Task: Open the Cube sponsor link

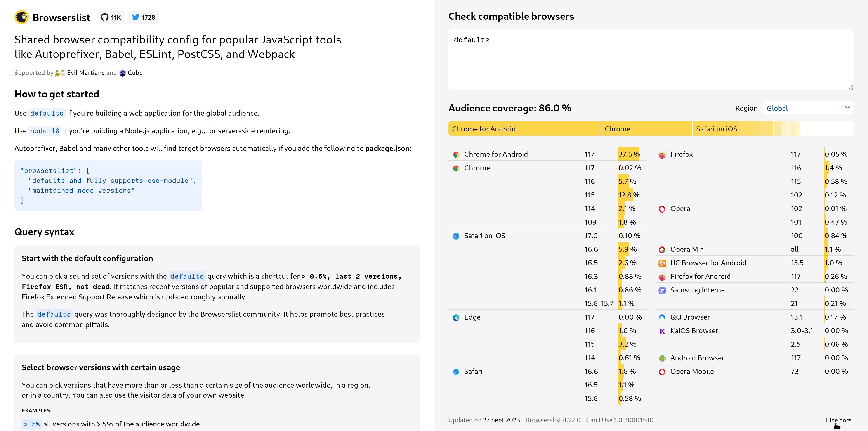Action: point(135,73)
